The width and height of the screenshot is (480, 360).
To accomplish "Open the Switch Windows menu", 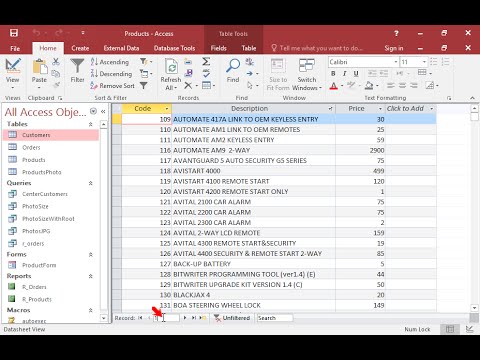I will coord(307,74).
